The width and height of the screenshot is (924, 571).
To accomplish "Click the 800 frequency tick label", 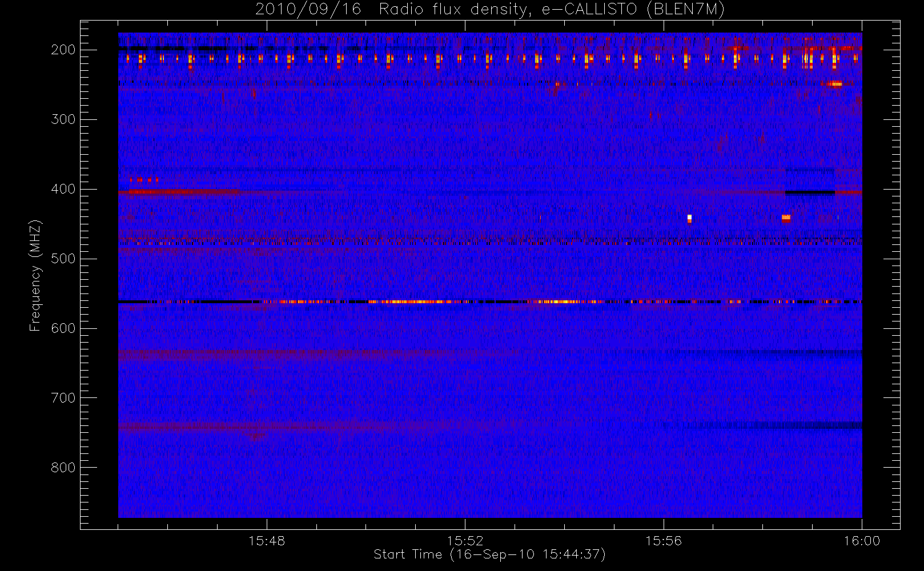I will tap(63, 468).
